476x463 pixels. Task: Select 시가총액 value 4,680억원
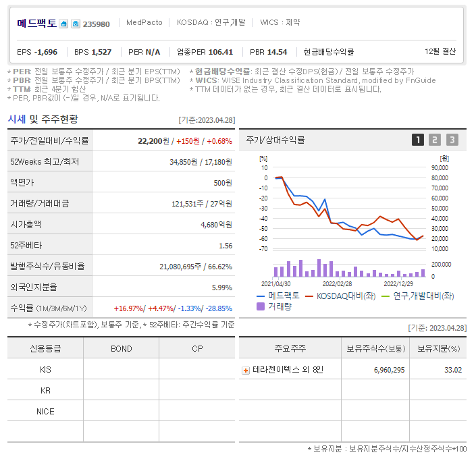point(217,225)
